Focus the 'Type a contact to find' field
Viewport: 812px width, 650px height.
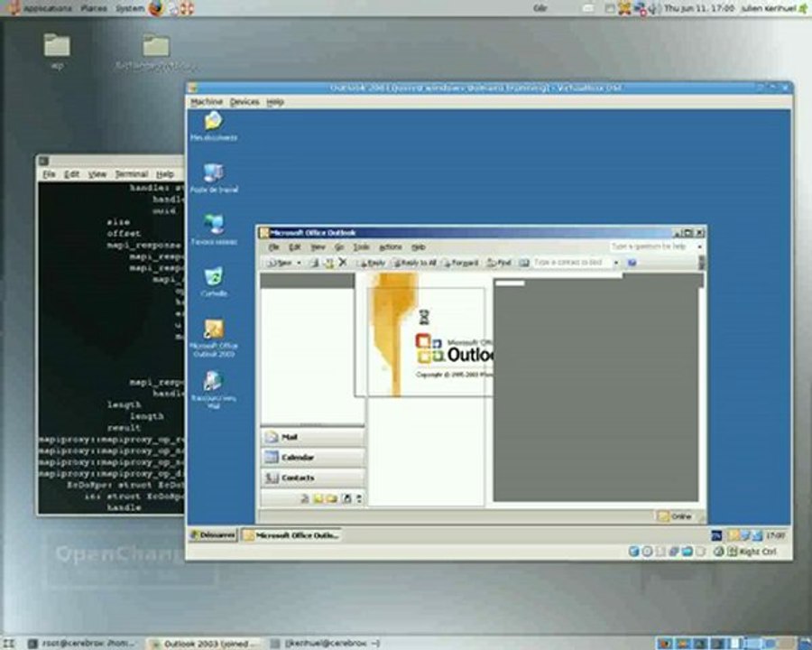coord(572,263)
